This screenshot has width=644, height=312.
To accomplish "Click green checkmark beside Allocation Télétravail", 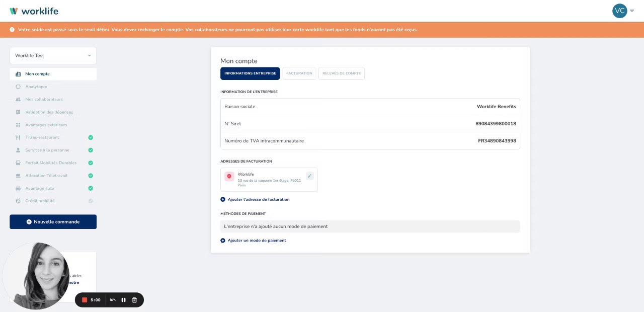I will coord(91,176).
